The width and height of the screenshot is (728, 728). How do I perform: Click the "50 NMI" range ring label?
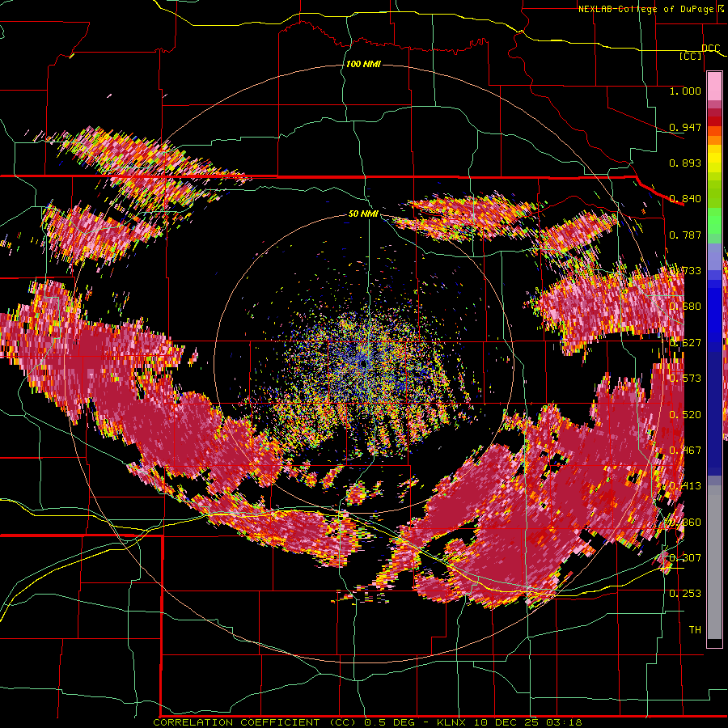pyautogui.click(x=363, y=214)
